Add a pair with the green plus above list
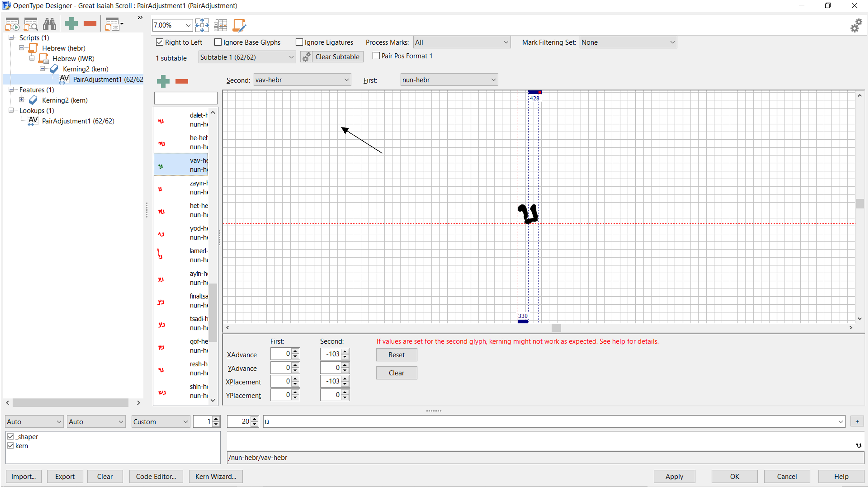The image size is (868, 489). click(163, 81)
